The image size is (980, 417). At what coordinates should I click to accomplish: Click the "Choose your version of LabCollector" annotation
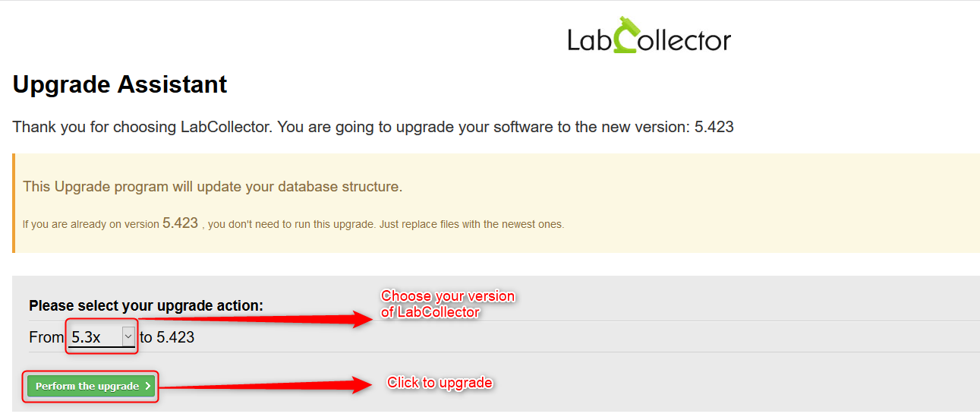click(448, 304)
